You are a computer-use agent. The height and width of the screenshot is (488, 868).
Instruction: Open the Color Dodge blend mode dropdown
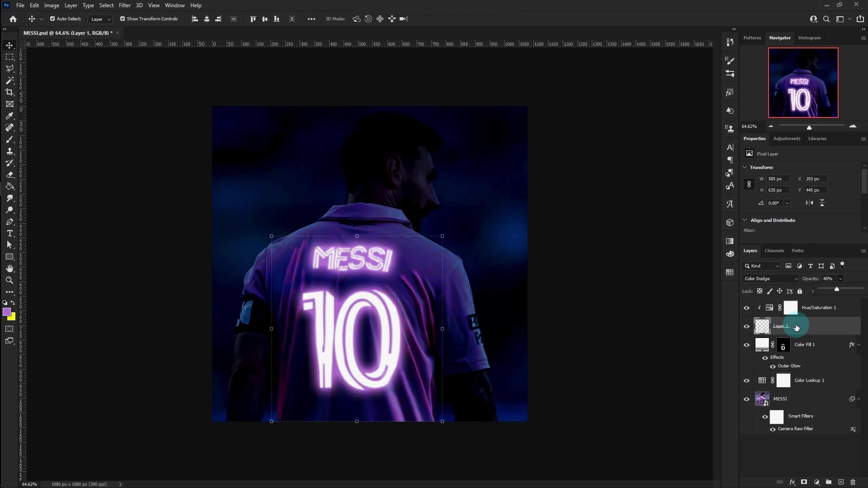click(x=769, y=279)
